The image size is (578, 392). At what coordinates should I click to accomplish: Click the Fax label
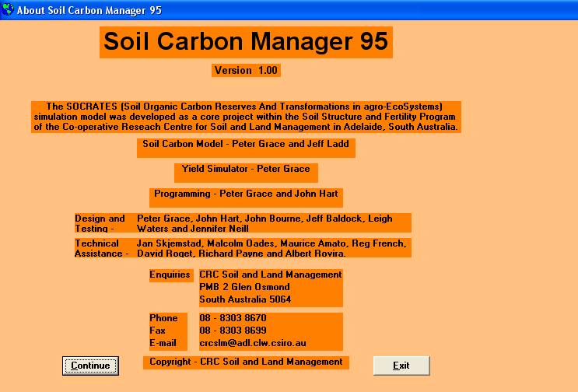point(157,331)
